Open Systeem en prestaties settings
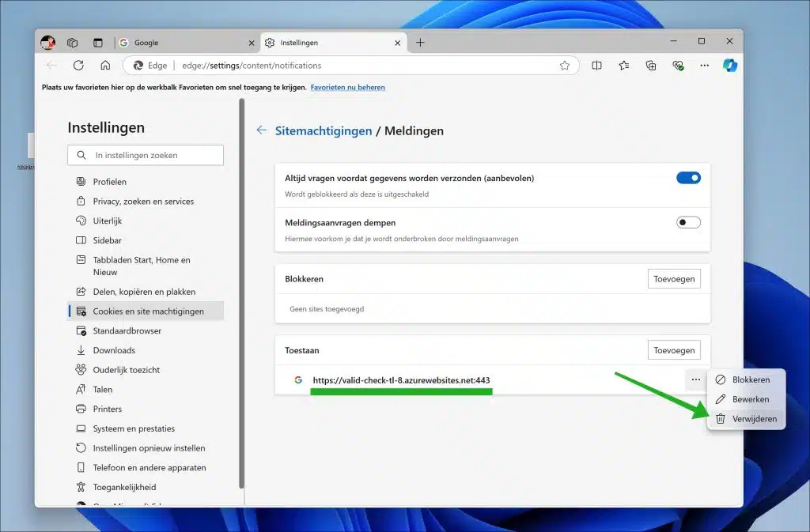The width and height of the screenshot is (810, 532). coord(146,428)
